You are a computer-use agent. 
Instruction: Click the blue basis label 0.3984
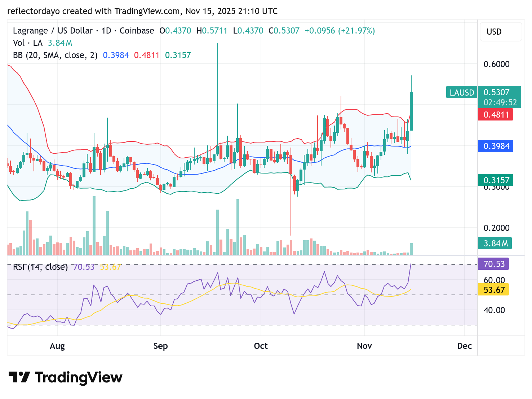pos(496,146)
